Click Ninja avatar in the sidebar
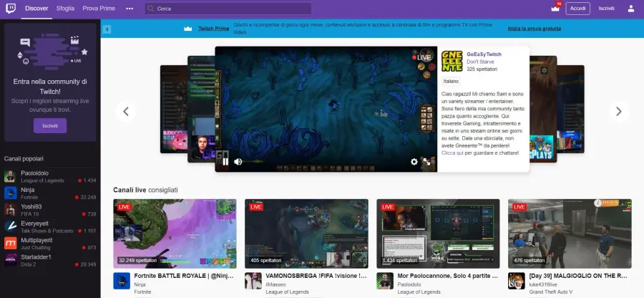Screen dimensions: 644x298 (x=10, y=193)
